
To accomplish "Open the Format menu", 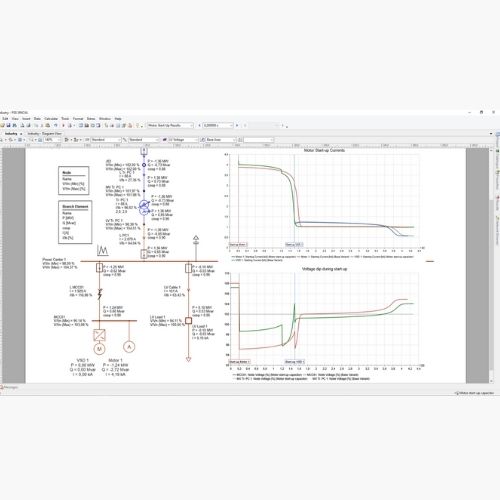I will pyautogui.click(x=78, y=119).
